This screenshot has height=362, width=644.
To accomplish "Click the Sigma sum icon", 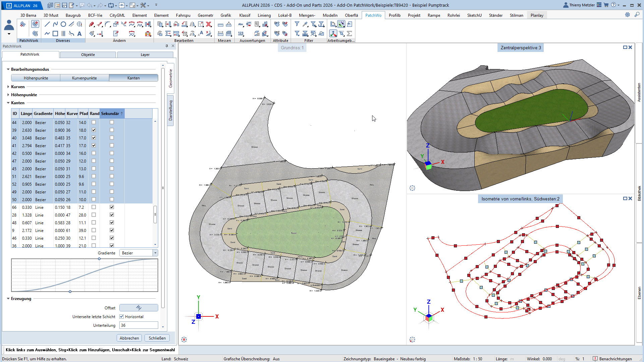I will click(349, 34).
